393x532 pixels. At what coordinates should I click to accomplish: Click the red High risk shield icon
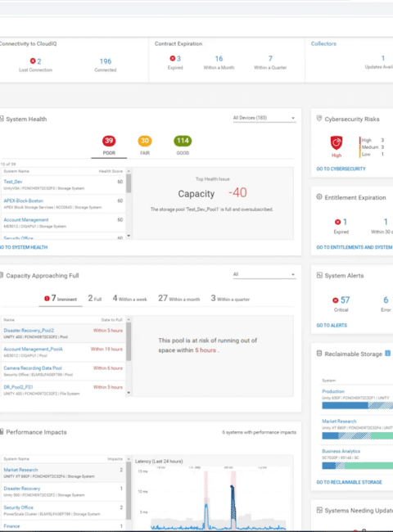coord(337,142)
